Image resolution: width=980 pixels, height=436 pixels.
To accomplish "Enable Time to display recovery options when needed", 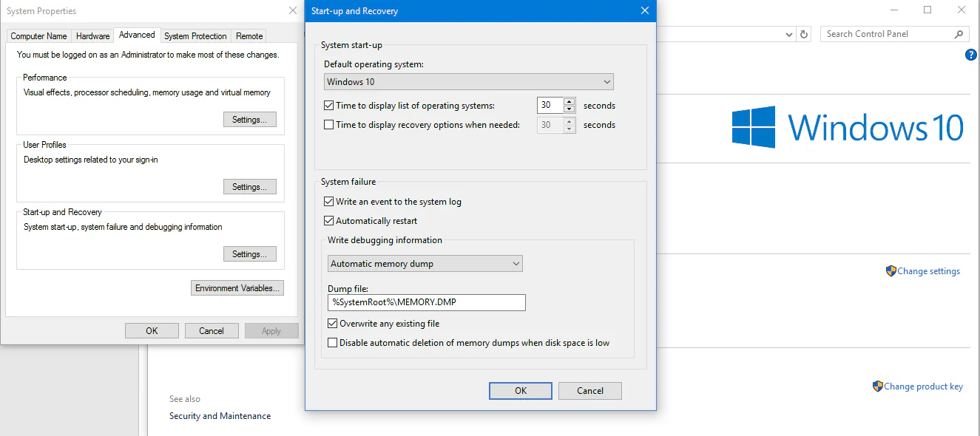I will [329, 125].
